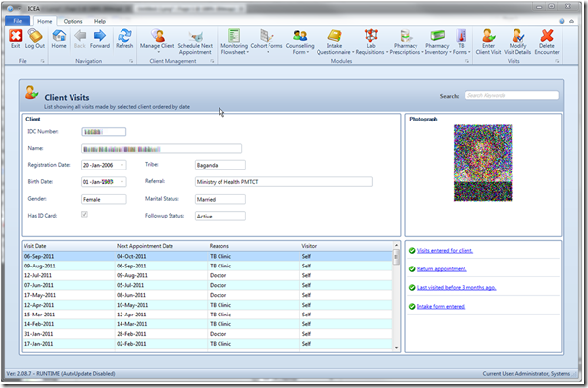Open the Visits entered for client link
Image resolution: width=588 pixels, height=388 pixels.
pyautogui.click(x=445, y=251)
